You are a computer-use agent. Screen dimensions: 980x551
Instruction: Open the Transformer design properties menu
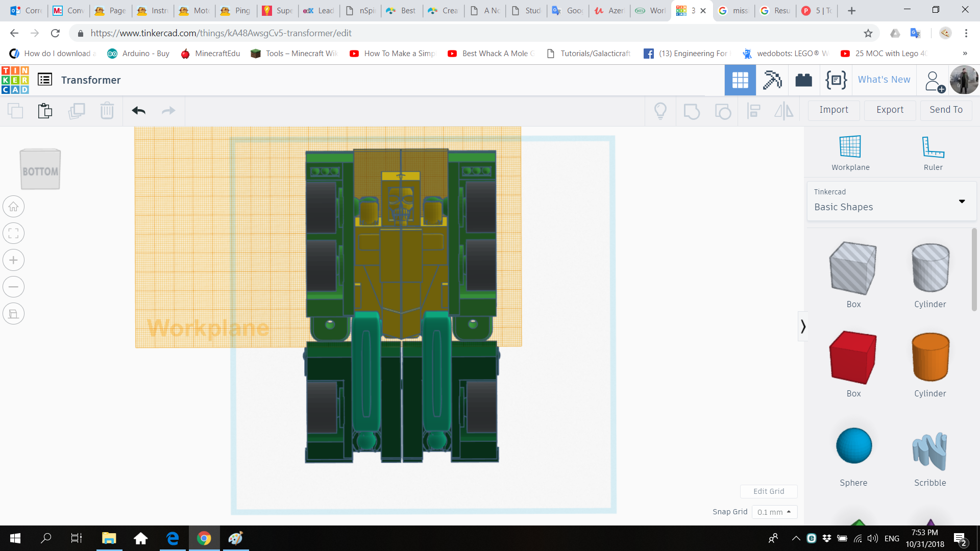coord(45,80)
